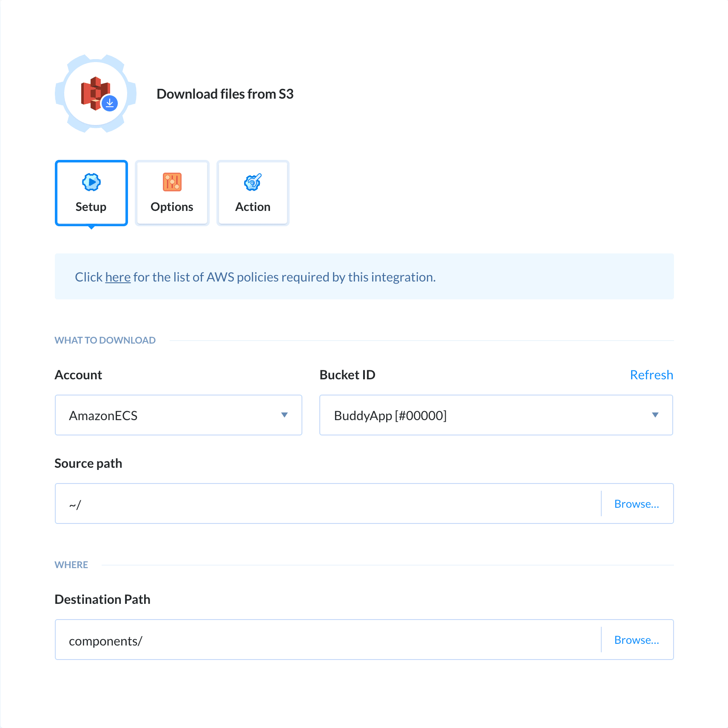The width and height of the screenshot is (728, 728).
Task: Expand the Bucket ID dropdown for BuddyApp
Action: (496, 415)
